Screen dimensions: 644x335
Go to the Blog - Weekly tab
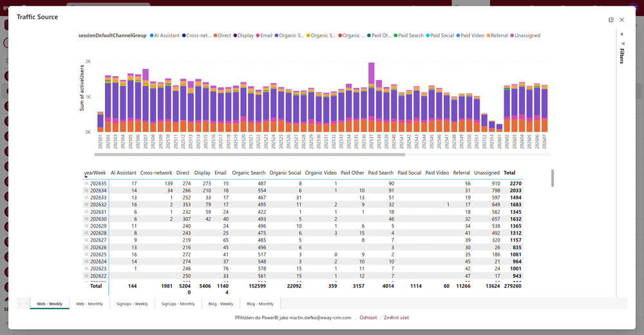(x=220, y=304)
